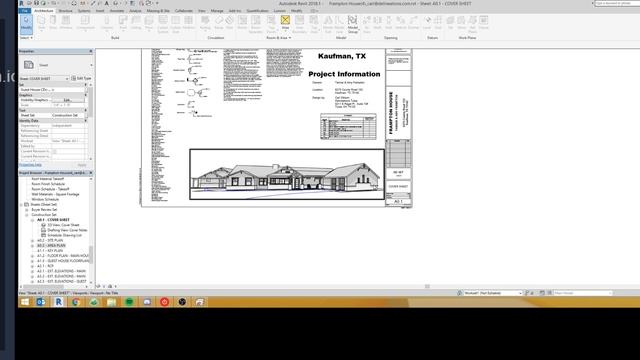Select the Stair tool
This screenshot has height=360, width=640.
[x=229, y=23]
